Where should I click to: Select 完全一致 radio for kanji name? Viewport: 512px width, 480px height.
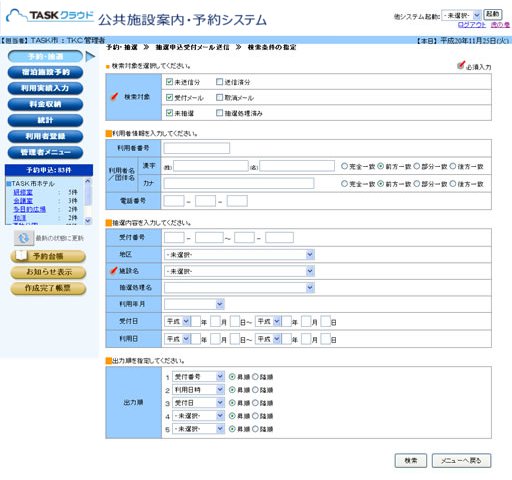coord(344,166)
